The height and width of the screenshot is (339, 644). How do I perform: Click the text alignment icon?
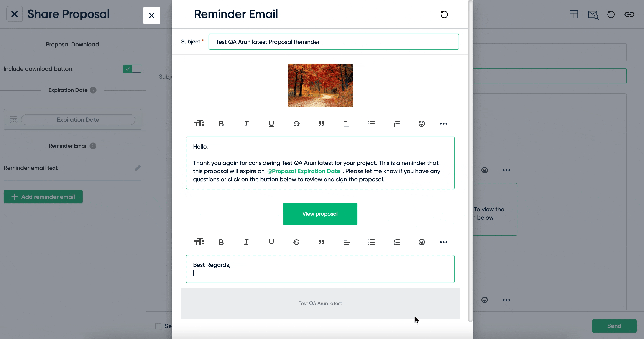346,123
